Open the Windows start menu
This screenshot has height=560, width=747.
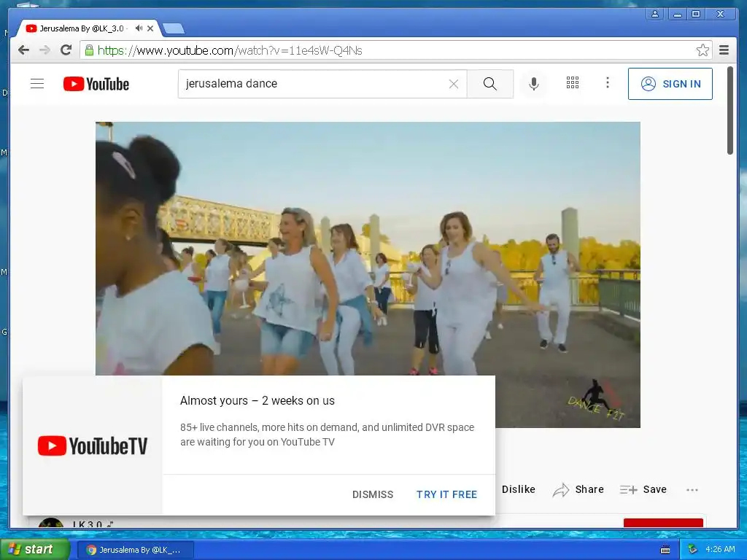(x=34, y=550)
